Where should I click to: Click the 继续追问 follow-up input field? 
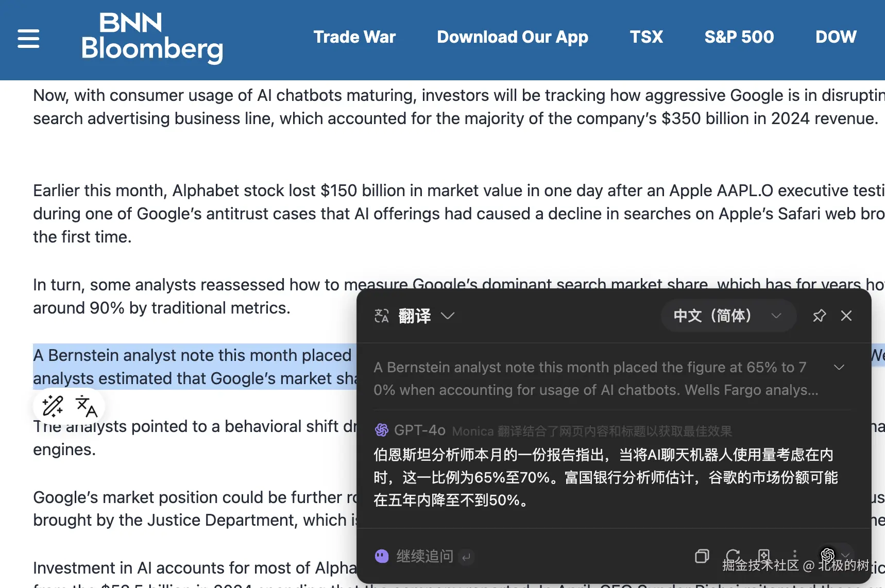pos(425,556)
